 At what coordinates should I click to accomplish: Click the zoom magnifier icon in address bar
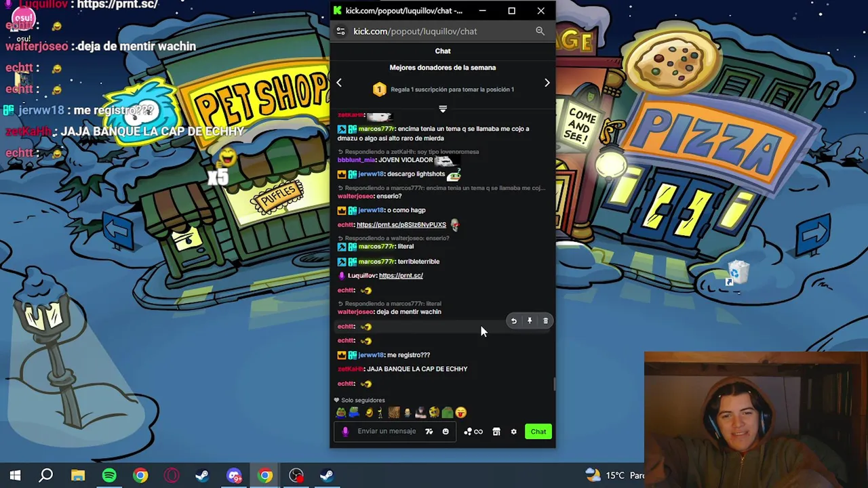540,31
